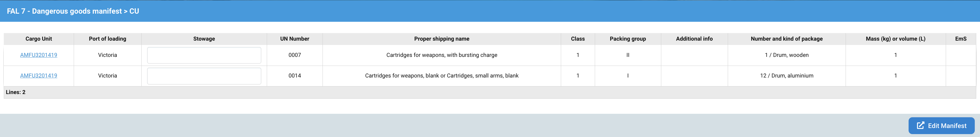980x137 pixels.
Task: Click Mass (kg) or volume (L) header
Action: [895, 39]
